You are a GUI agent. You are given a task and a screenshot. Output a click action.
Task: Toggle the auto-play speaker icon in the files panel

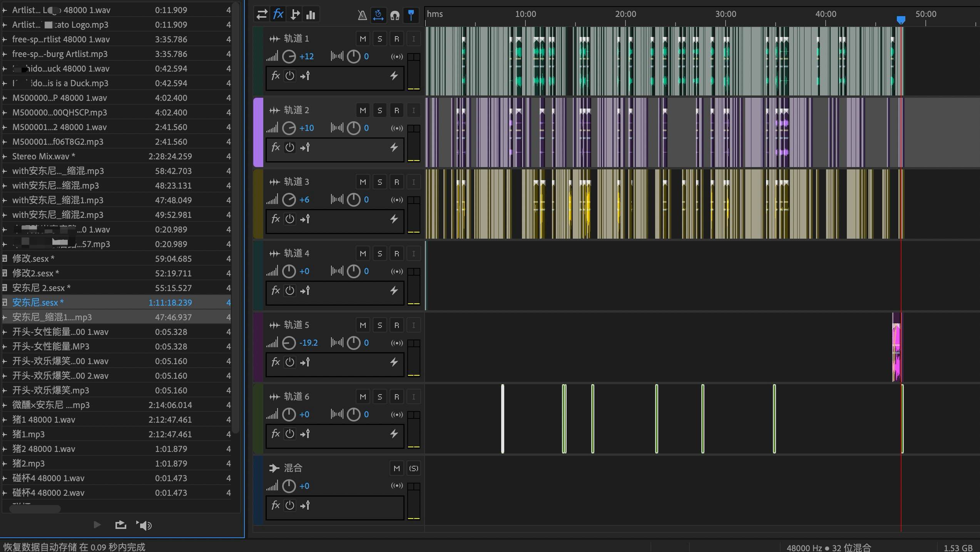pos(144,525)
